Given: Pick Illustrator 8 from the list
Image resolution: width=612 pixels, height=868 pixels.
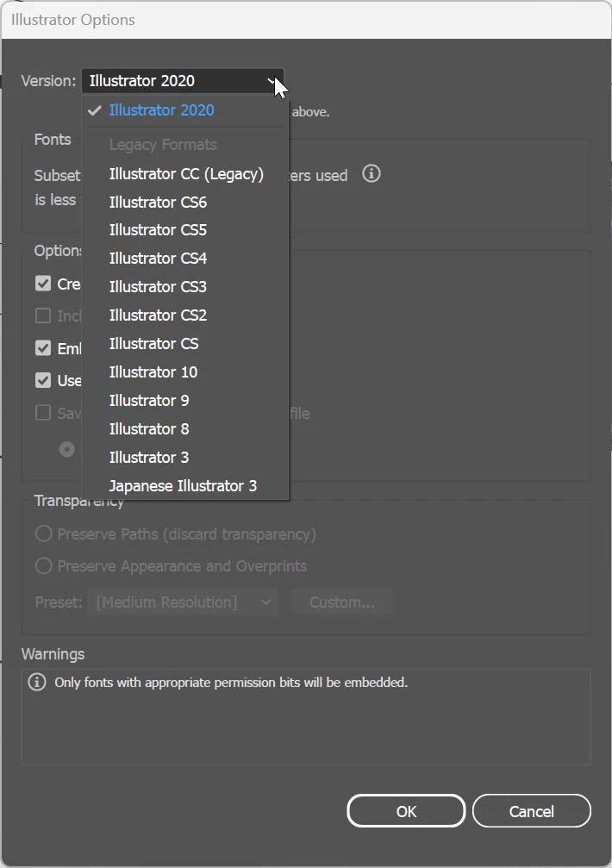Looking at the screenshot, I should 184,429.
